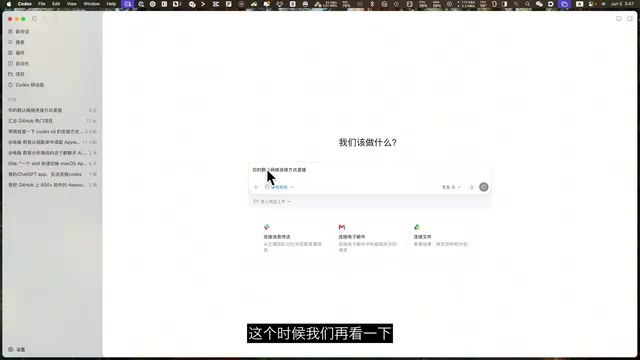
Task: Open the 项目 projects item in the sidebar
Action: click(x=16, y=74)
